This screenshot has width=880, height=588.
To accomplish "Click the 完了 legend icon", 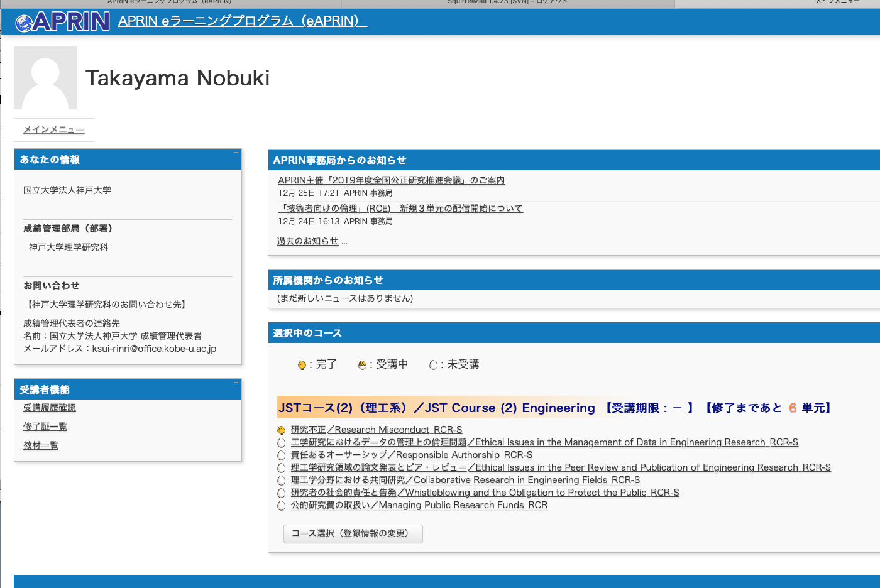I will coord(302,365).
